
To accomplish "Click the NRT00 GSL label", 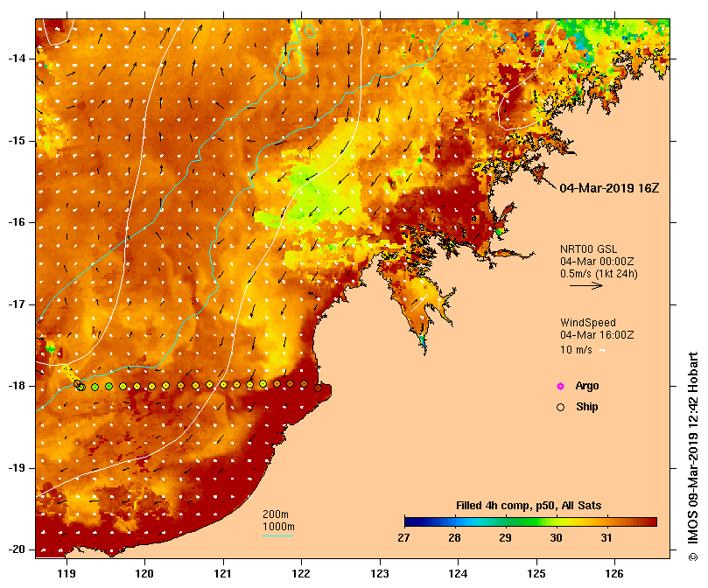I will click(x=588, y=249).
